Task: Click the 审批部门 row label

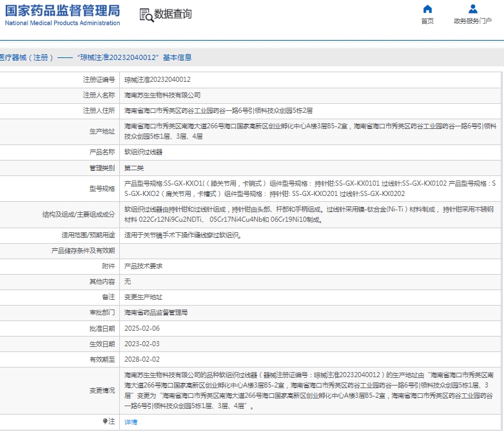Action: [x=102, y=312]
